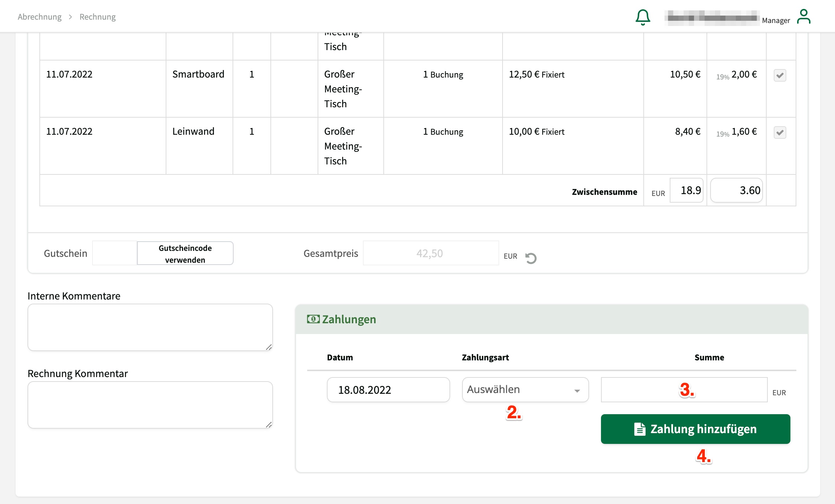Click the Gutscheincode verwenden button

pyautogui.click(x=185, y=253)
